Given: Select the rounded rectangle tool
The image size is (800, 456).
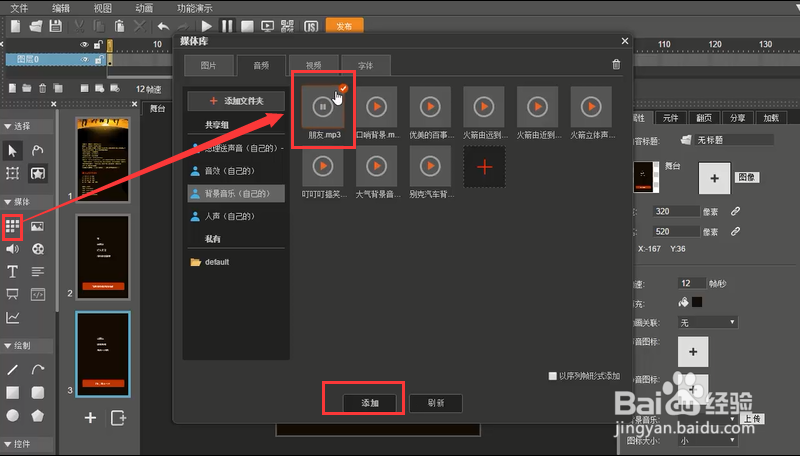Looking at the screenshot, I should (x=38, y=393).
